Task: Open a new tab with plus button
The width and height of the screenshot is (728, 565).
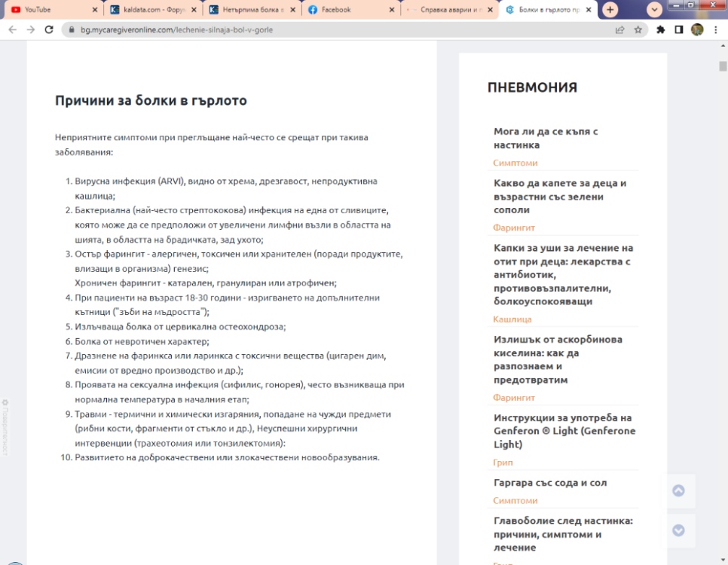Action: 610,10
